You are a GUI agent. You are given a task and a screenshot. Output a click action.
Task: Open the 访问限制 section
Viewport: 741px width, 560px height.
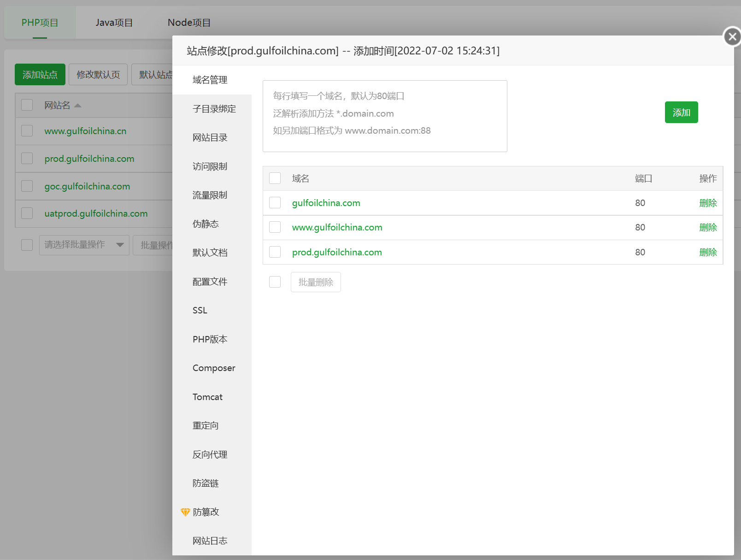click(x=212, y=166)
